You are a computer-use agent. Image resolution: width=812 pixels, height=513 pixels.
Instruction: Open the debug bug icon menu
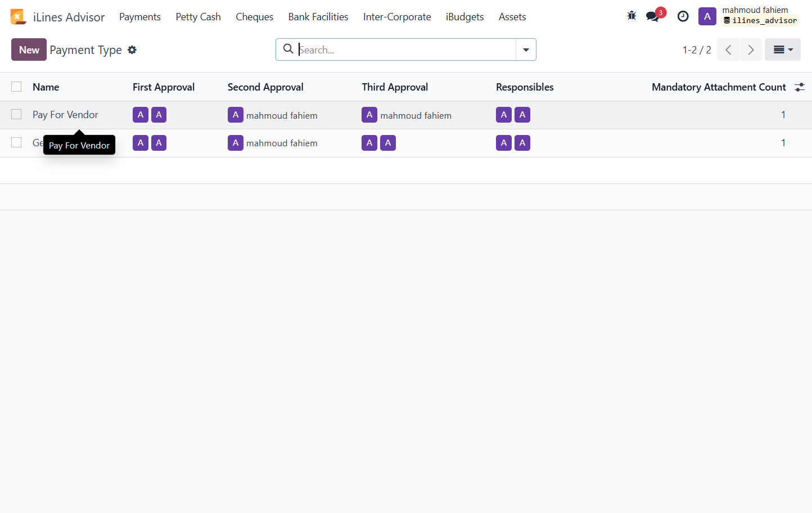tap(631, 16)
